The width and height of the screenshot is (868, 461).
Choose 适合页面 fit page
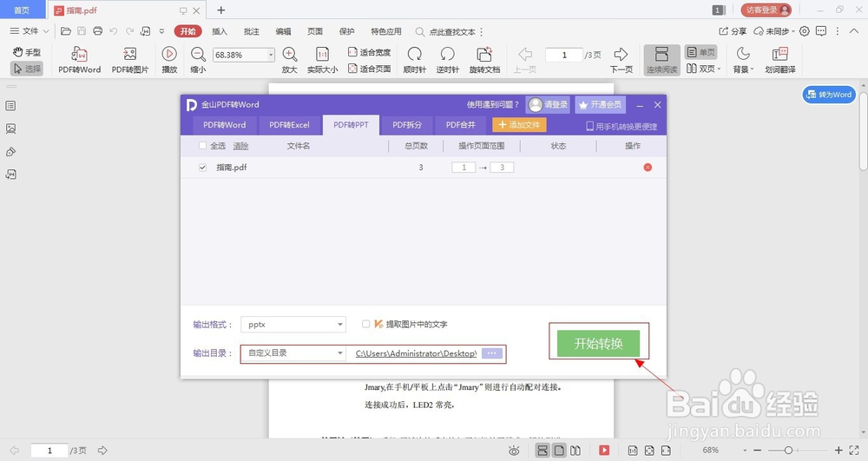click(x=369, y=69)
